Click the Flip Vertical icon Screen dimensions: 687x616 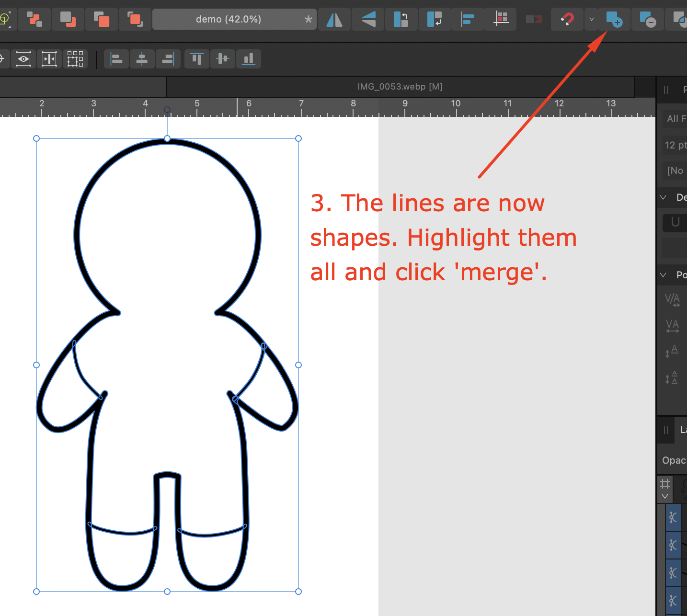[368, 19]
